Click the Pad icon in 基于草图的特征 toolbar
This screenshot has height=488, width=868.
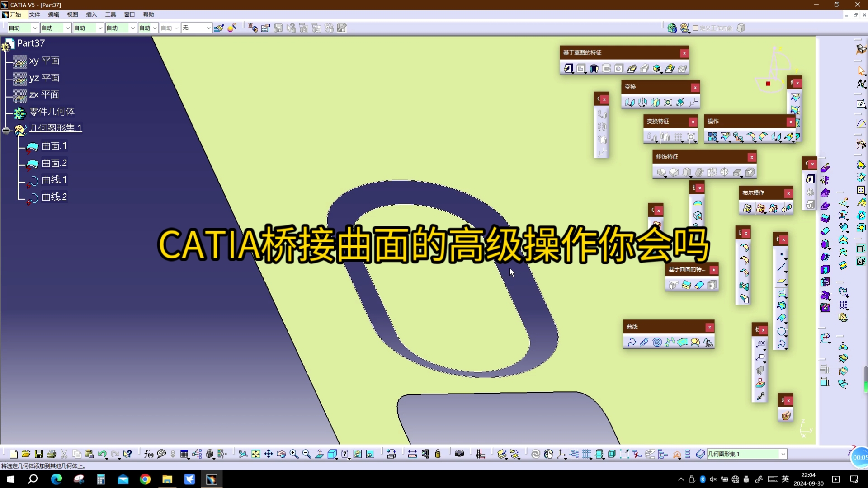(568, 68)
